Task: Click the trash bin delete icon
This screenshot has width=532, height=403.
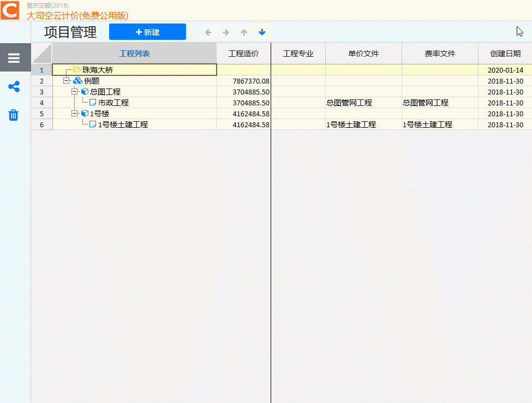Action: click(x=14, y=115)
